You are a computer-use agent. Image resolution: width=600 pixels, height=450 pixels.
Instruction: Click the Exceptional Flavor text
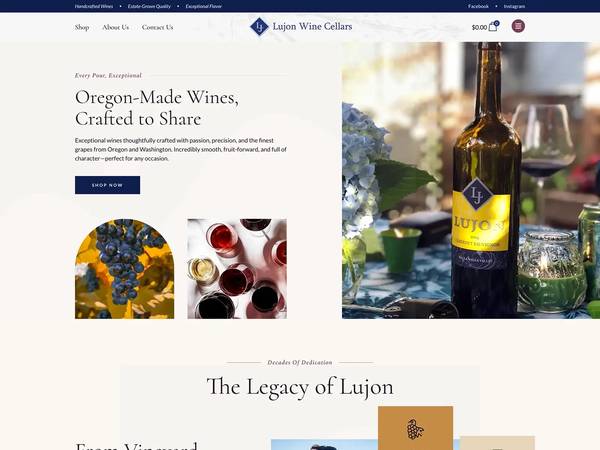click(x=204, y=6)
